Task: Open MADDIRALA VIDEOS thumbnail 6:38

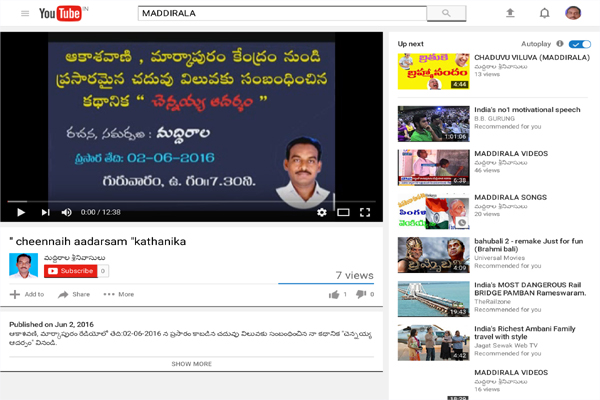Action: tap(434, 168)
